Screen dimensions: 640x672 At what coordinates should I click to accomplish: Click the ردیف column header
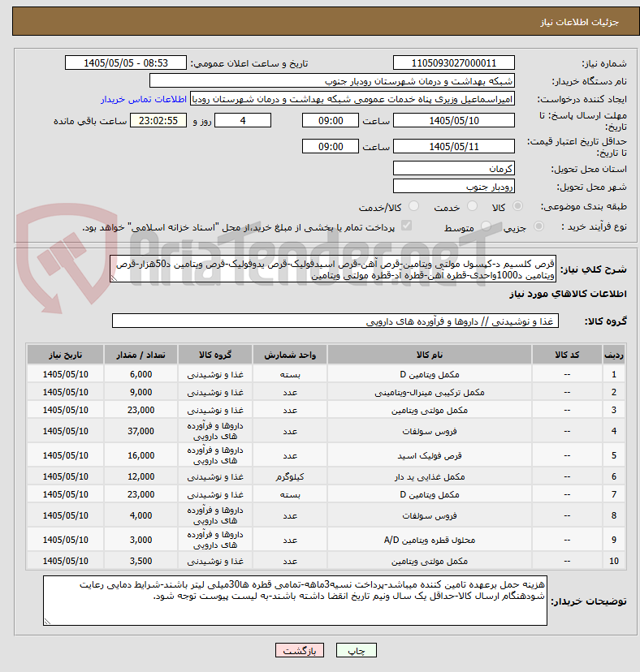[x=613, y=355]
